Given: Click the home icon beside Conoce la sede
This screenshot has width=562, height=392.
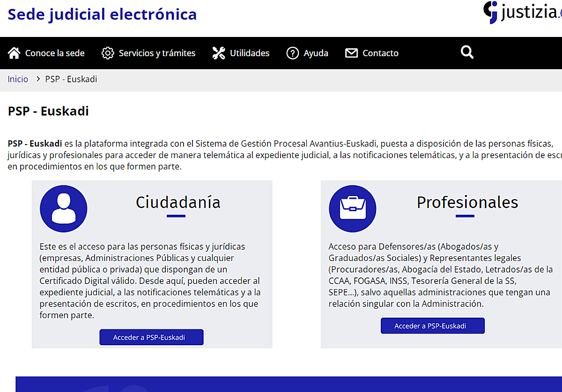Looking at the screenshot, I should 15,53.
